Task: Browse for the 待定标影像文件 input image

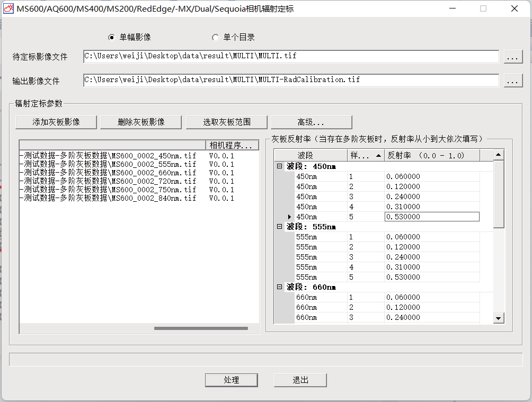Action: [513, 57]
